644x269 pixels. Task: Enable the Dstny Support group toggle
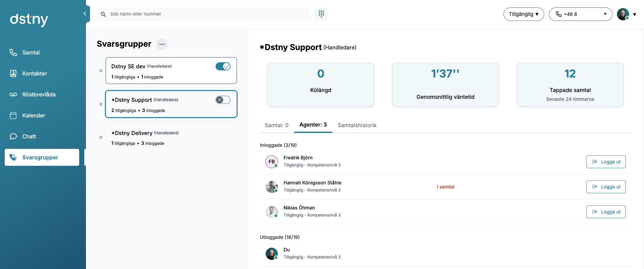223,100
